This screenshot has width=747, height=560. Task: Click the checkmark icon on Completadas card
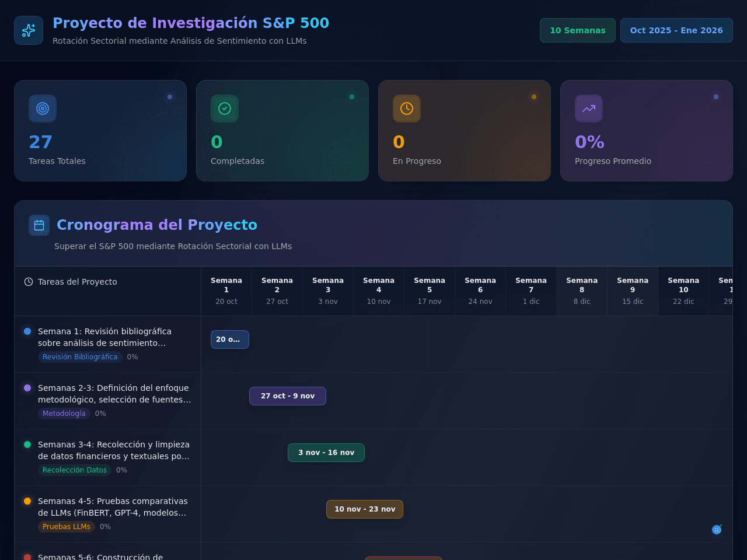(225, 108)
